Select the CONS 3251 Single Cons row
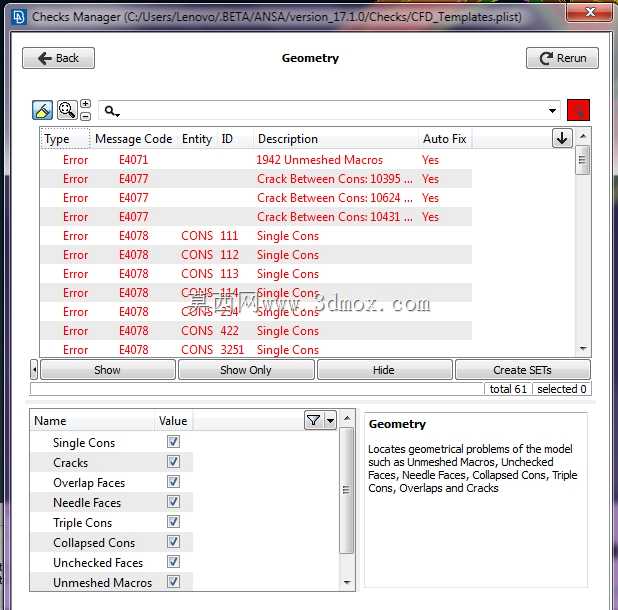Image resolution: width=618 pixels, height=610 pixels. [x=256, y=350]
